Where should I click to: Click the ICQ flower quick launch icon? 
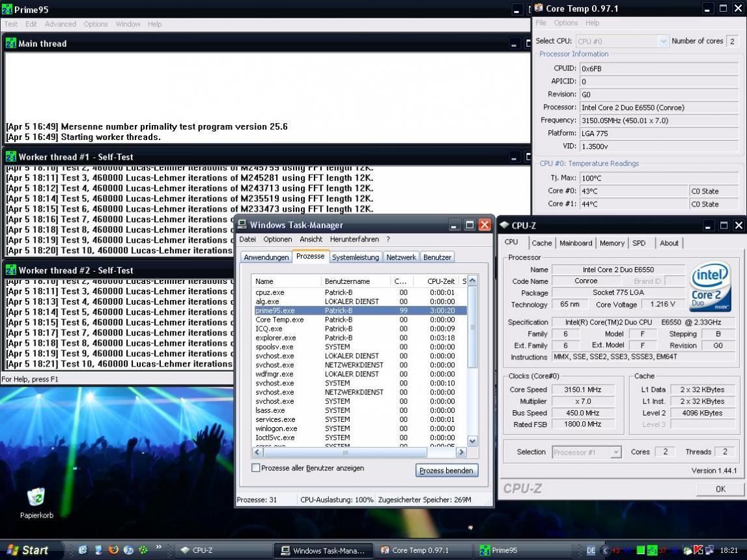click(x=143, y=550)
